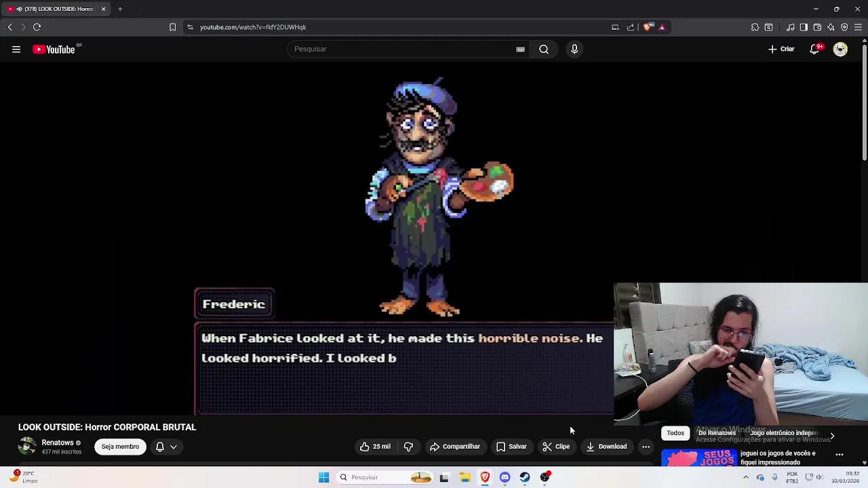This screenshot has height=488, width=868.
Task: Open the YouTube guide hamburger menu
Action: (x=16, y=49)
